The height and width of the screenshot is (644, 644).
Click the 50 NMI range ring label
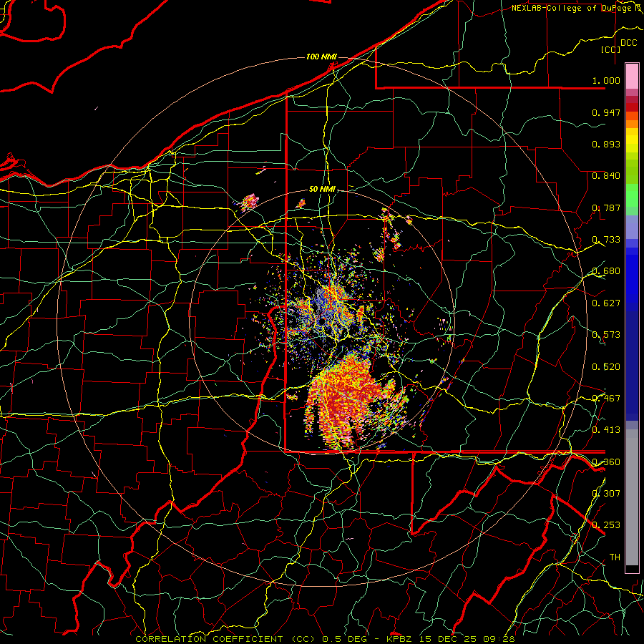[x=322, y=190]
